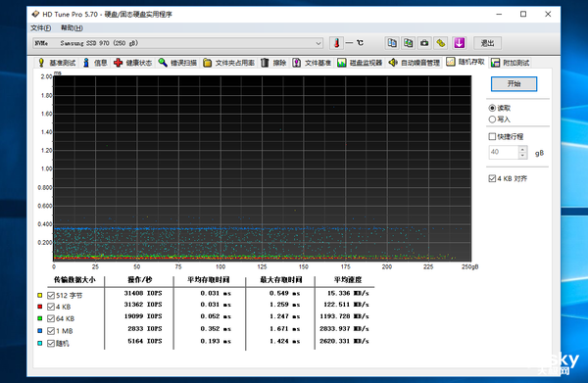Uncheck the 1 MB transfer size checkbox
This screenshot has height=383, width=588.
coord(51,331)
